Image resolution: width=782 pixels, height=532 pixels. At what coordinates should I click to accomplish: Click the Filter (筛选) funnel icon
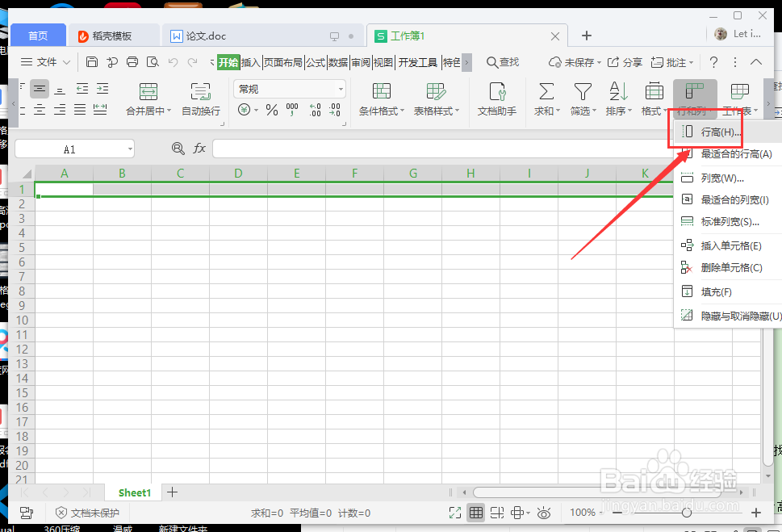[583, 92]
